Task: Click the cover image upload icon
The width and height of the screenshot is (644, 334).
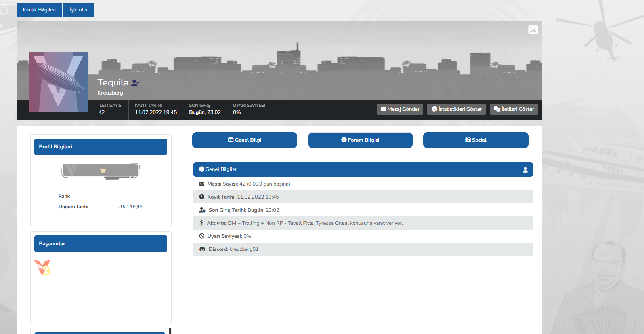Action: pos(533,30)
